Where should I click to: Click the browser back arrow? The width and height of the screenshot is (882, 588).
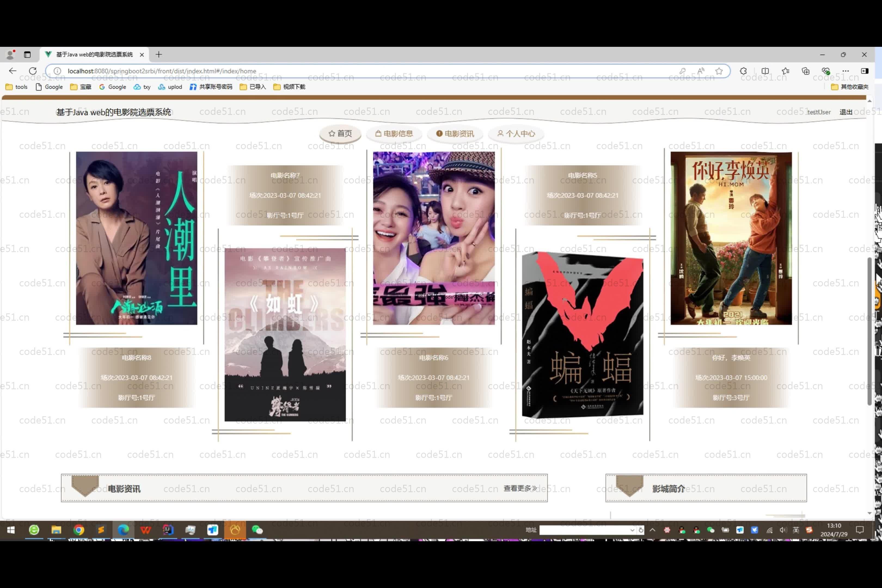[12, 71]
